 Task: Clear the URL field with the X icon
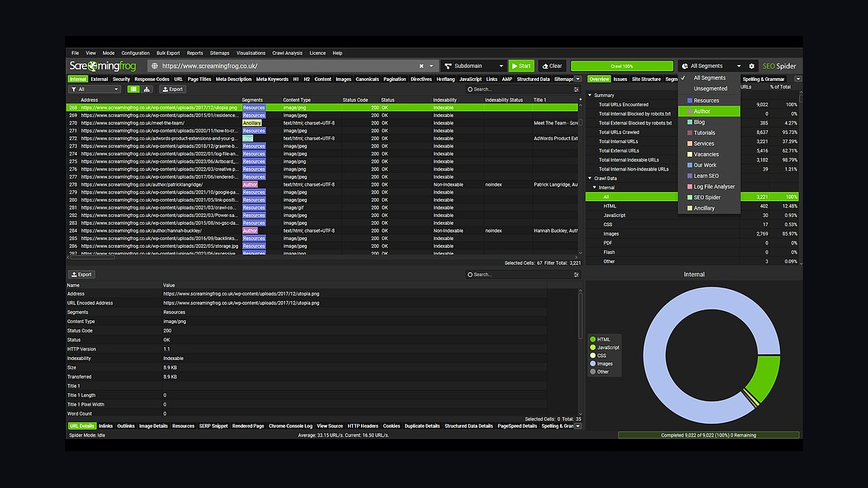pos(422,66)
